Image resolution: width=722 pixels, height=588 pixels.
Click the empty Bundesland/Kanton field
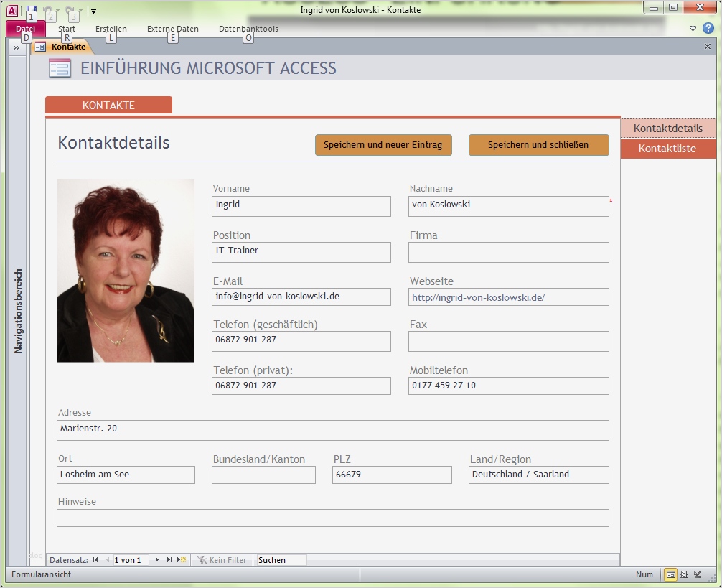[x=263, y=475]
